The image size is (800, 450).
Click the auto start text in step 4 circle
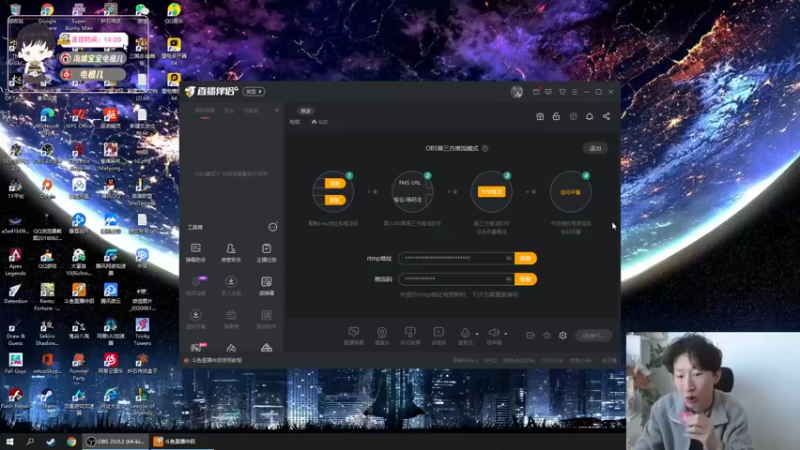coord(570,192)
